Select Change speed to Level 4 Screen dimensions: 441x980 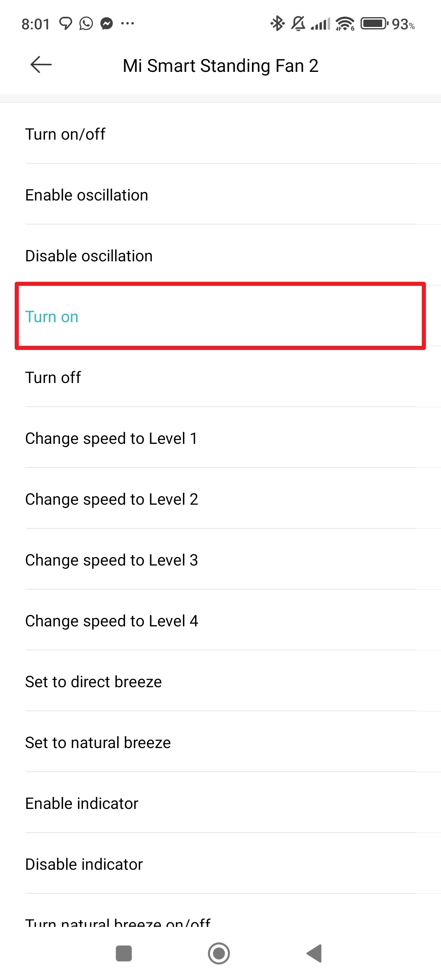[220, 621]
